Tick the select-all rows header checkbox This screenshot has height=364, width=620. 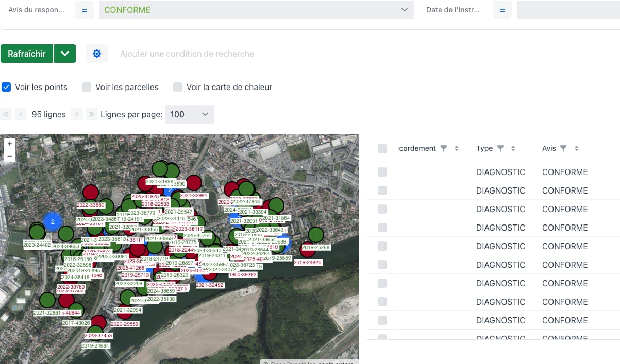(x=382, y=149)
